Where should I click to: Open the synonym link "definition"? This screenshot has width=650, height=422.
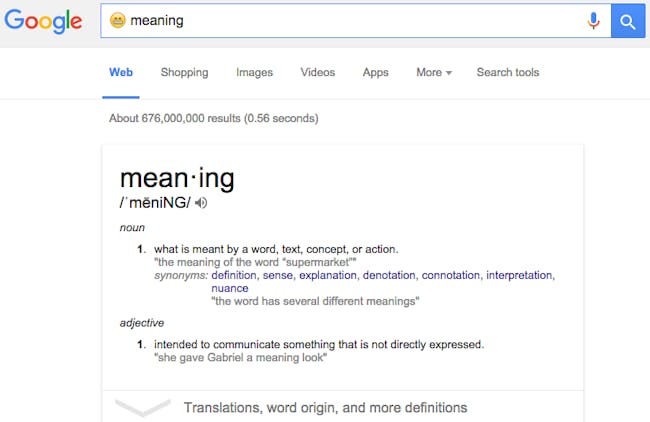click(x=234, y=275)
